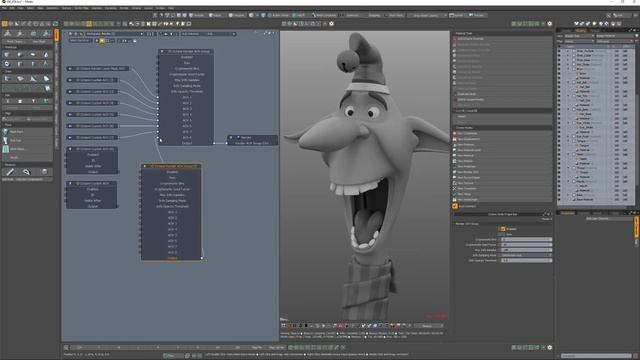Toggle the Auto Connect orange checkbox

455,206
